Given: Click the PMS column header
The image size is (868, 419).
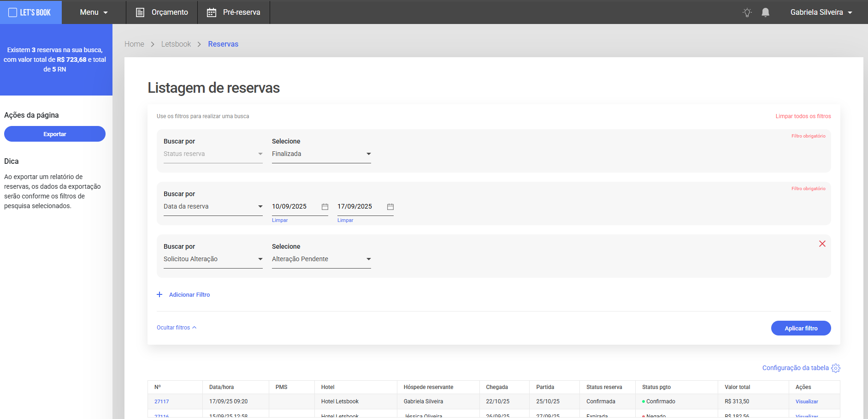Looking at the screenshot, I should click(292, 387).
